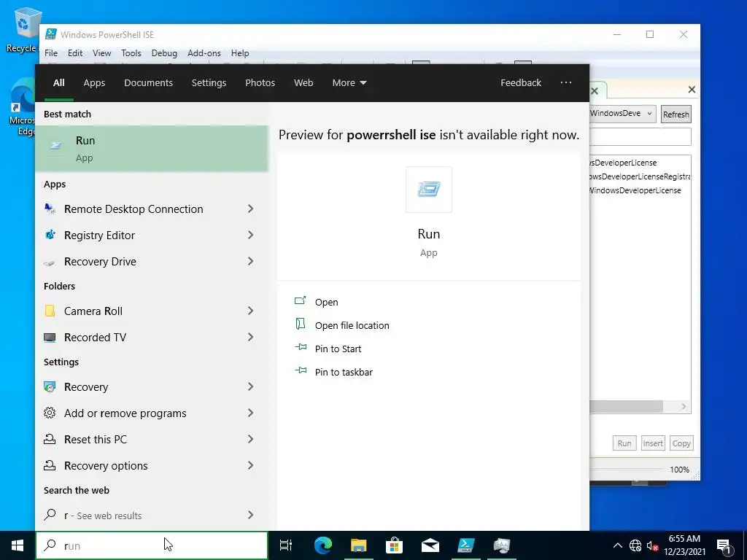Open the Run app best match
Viewport: 747px width, 560px height.
point(152,149)
